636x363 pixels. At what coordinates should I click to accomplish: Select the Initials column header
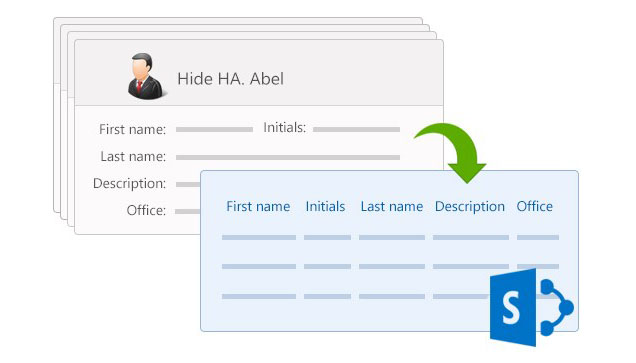click(x=325, y=206)
